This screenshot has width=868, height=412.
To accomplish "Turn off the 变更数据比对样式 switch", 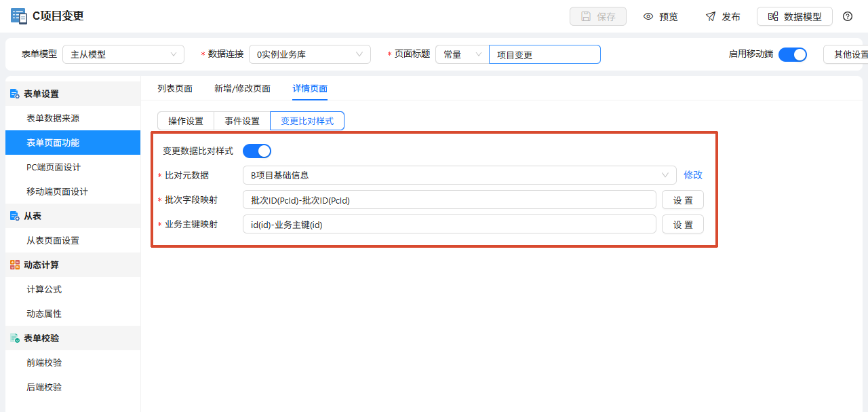I will (x=257, y=151).
